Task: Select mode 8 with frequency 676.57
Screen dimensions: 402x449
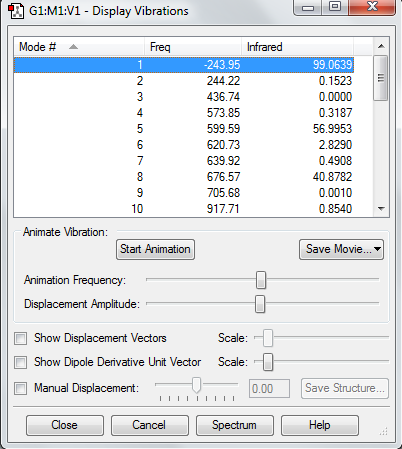Action: (184, 177)
